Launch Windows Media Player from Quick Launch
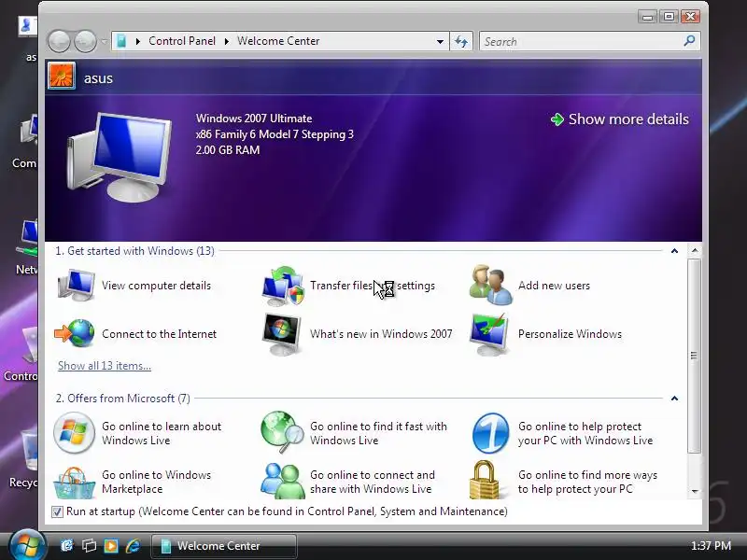The width and height of the screenshot is (747, 560). pos(111,546)
